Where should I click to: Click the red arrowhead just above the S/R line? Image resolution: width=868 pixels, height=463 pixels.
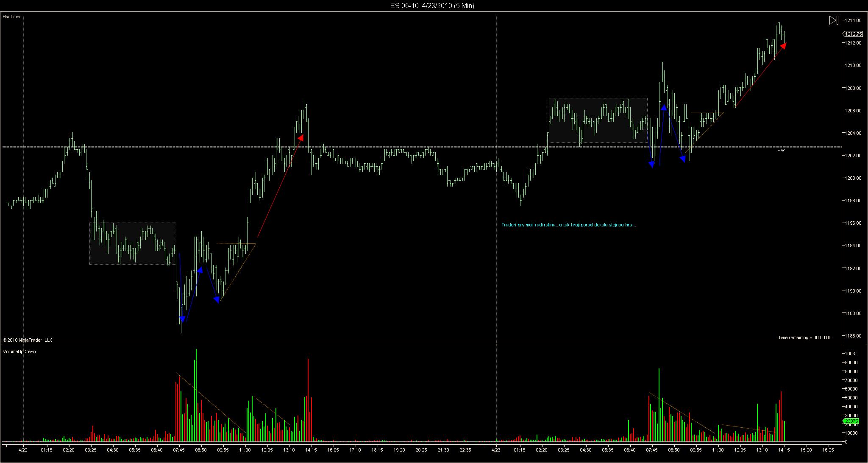[x=301, y=137]
